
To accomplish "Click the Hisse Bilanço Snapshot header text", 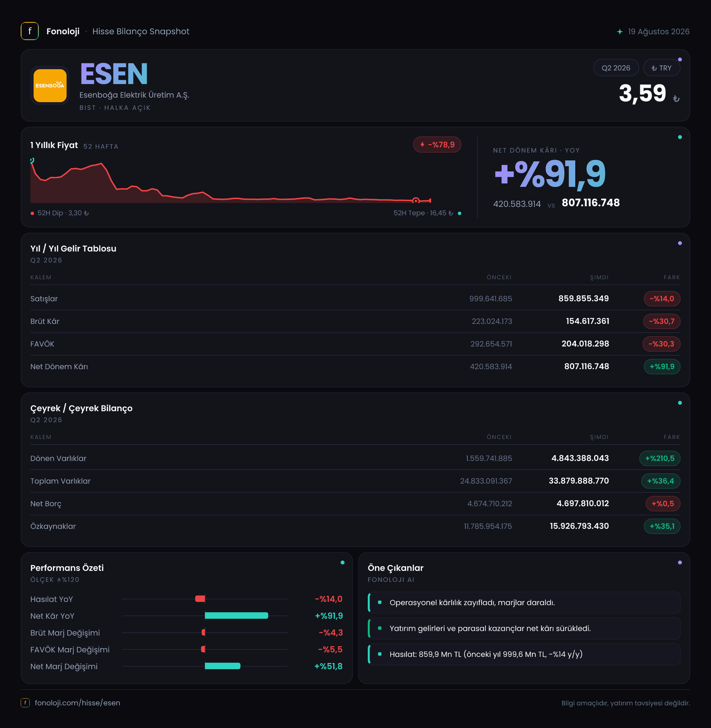I will [x=141, y=31].
